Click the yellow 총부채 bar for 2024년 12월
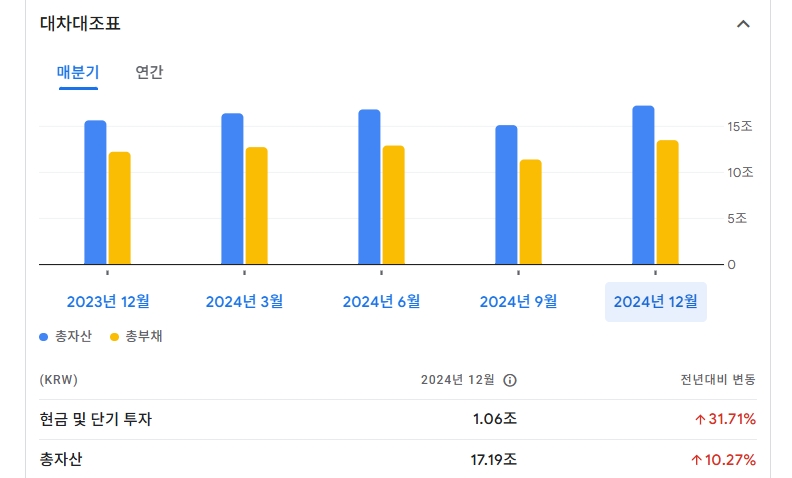This screenshot has width=792, height=478. (668, 202)
